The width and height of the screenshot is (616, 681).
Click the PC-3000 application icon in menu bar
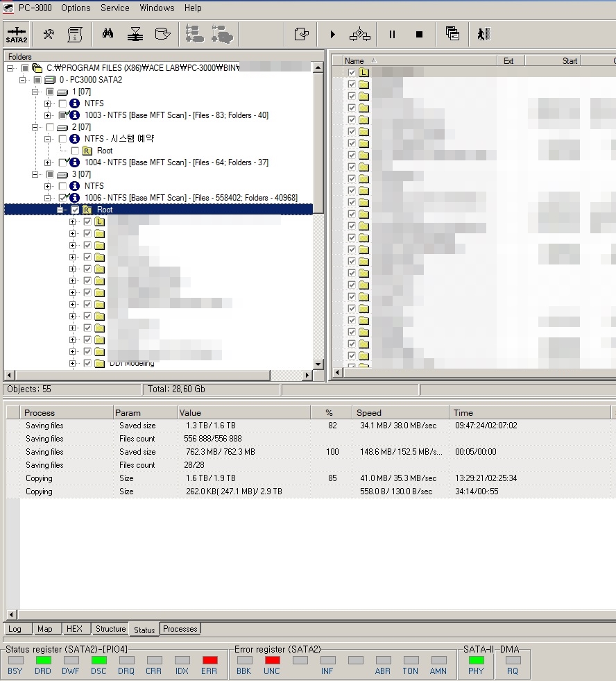point(8,8)
